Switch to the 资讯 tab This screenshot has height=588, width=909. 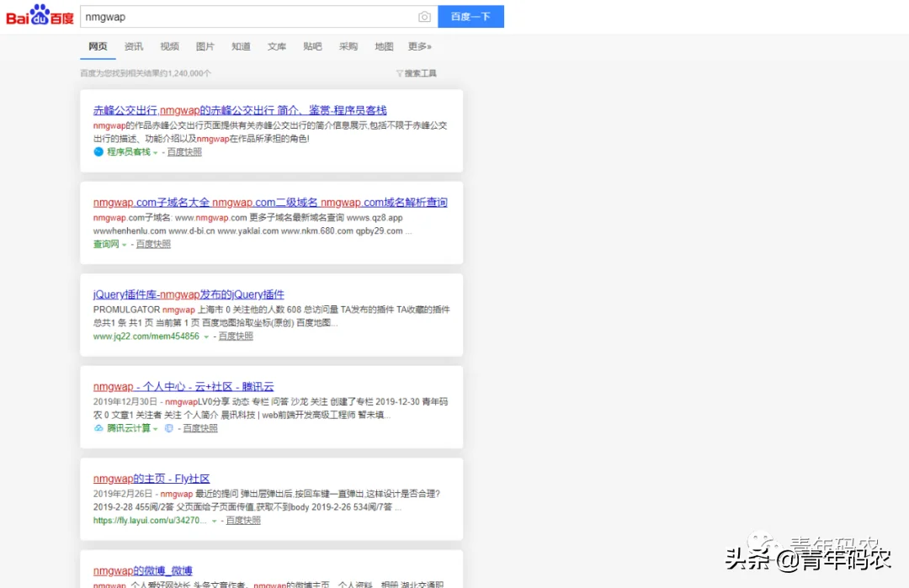(133, 46)
